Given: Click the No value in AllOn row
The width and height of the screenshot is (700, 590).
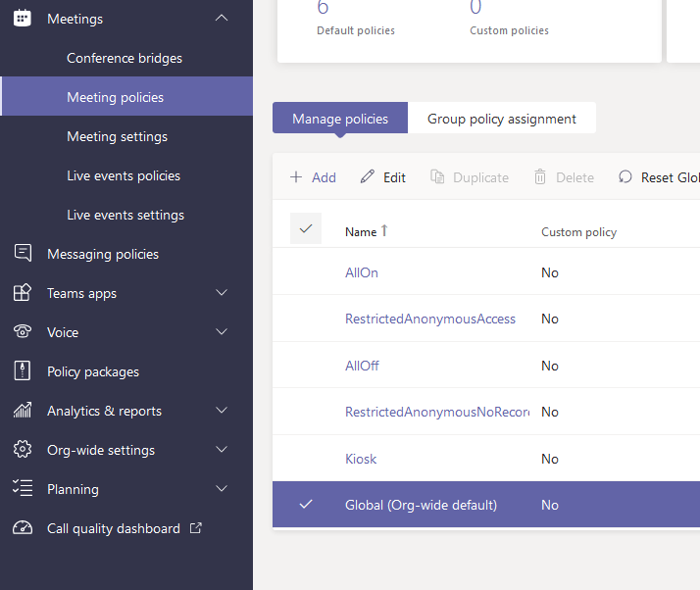Looking at the screenshot, I should [x=550, y=272].
